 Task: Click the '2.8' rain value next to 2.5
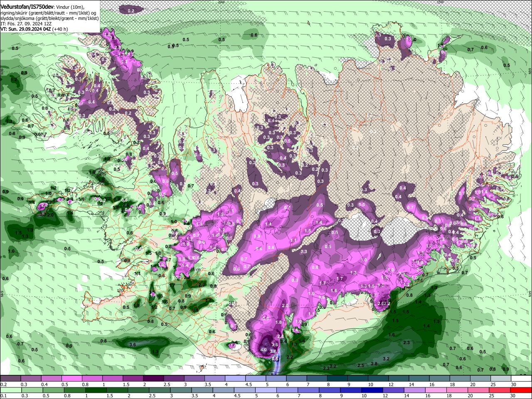coord(374,364)
